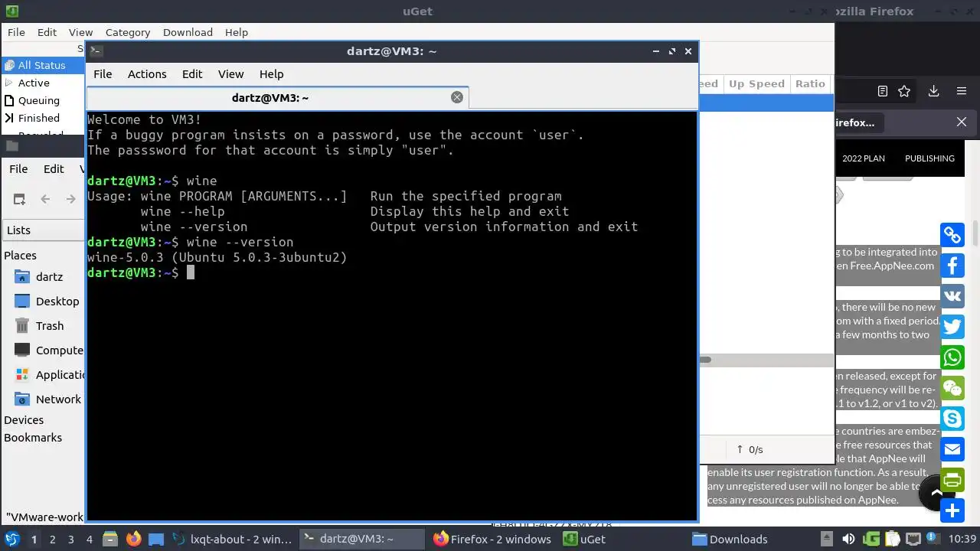Select All Status in uGet sidebar
980x551 pixels.
42,65
